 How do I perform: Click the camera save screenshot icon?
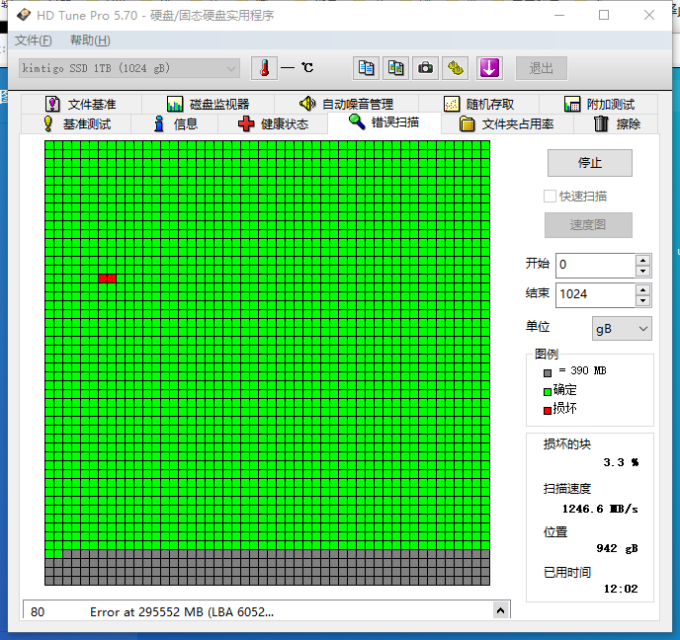425,68
